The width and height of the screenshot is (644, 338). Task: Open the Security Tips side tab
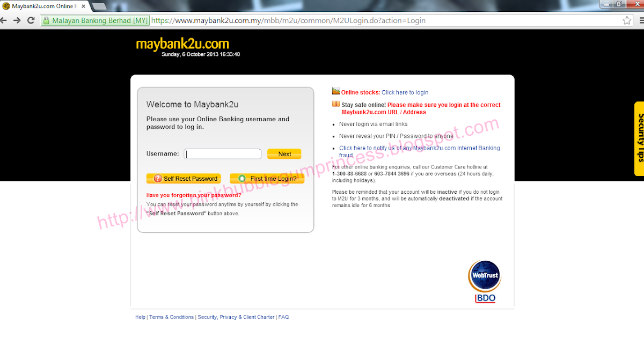(x=639, y=138)
